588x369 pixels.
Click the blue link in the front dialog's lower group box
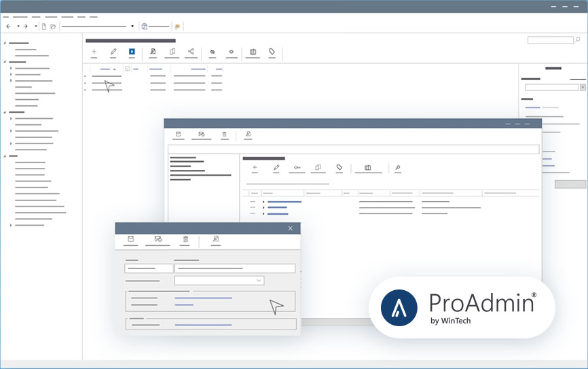click(203, 325)
